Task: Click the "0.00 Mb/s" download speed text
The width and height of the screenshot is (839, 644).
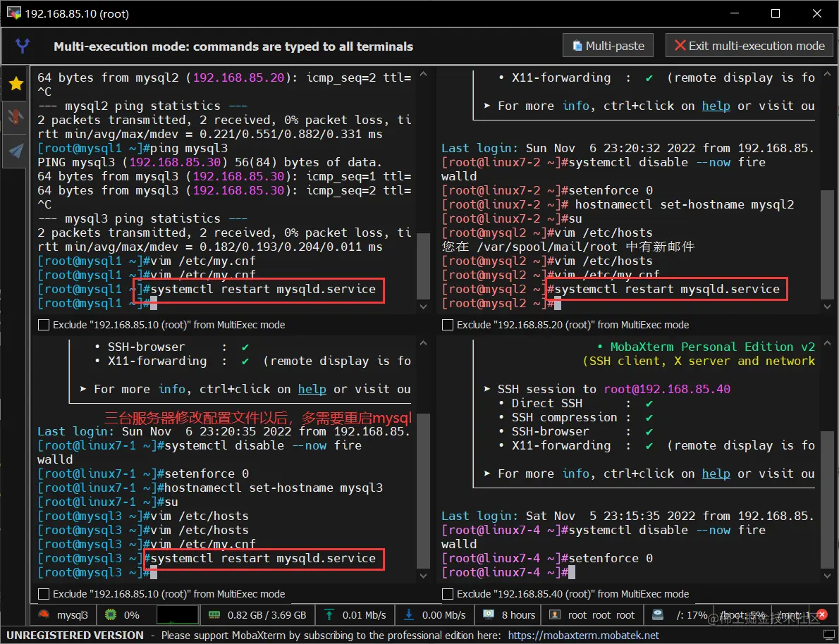Action: (x=444, y=615)
